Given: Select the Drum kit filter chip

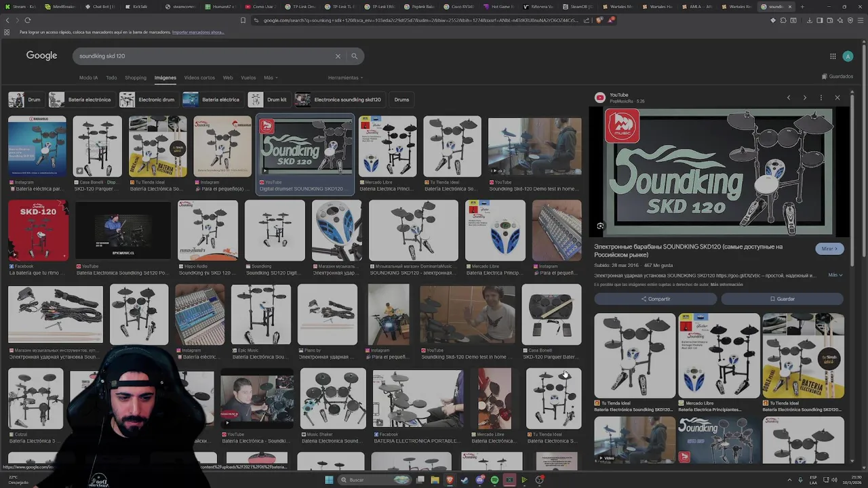Looking at the screenshot, I should [x=269, y=100].
